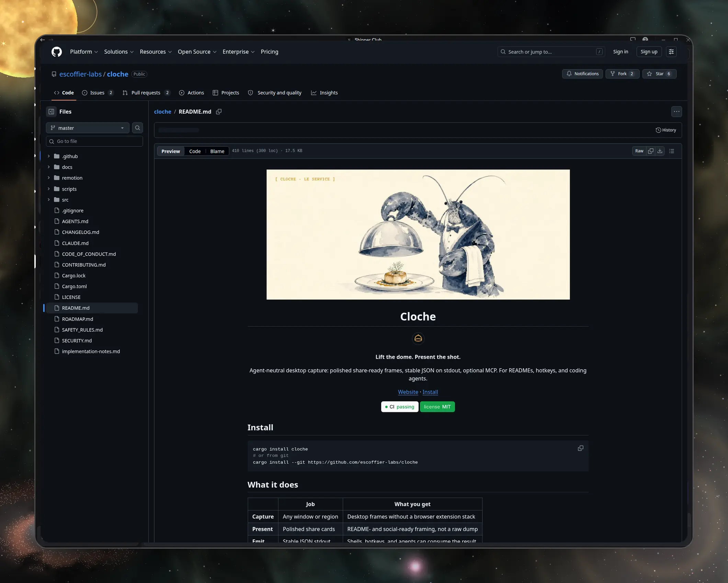The image size is (728, 583).
Task: Open the Raw file view
Action: point(639,151)
